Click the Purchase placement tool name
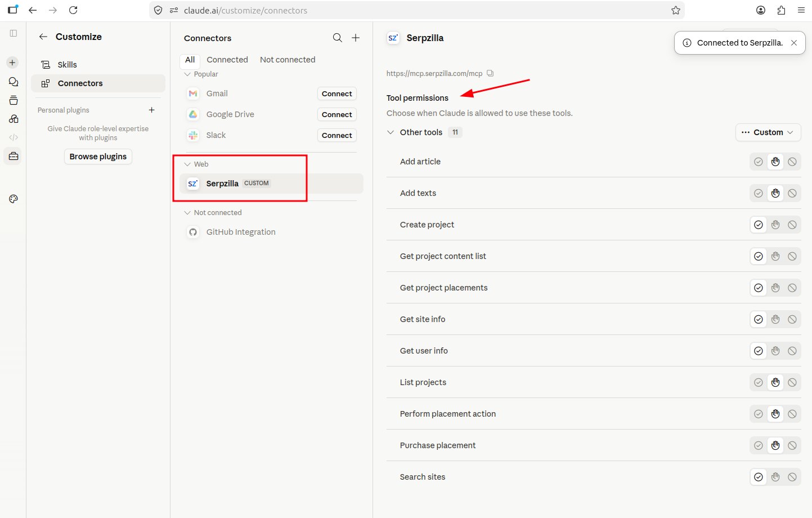This screenshot has height=518, width=812. tap(438, 445)
